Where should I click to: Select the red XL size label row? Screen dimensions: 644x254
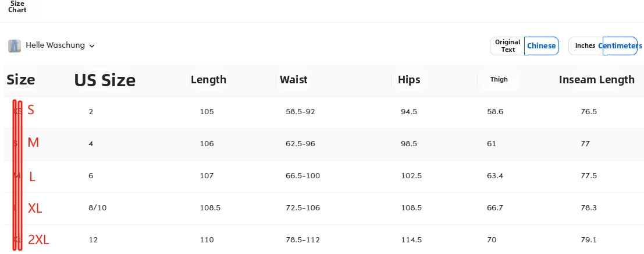(35, 208)
